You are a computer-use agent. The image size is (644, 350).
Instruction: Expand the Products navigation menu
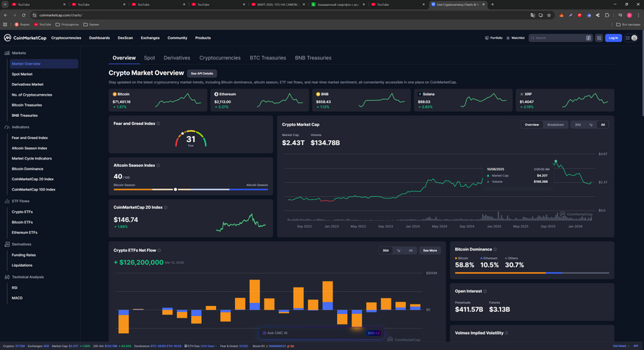pyautogui.click(x=203, y=37)
